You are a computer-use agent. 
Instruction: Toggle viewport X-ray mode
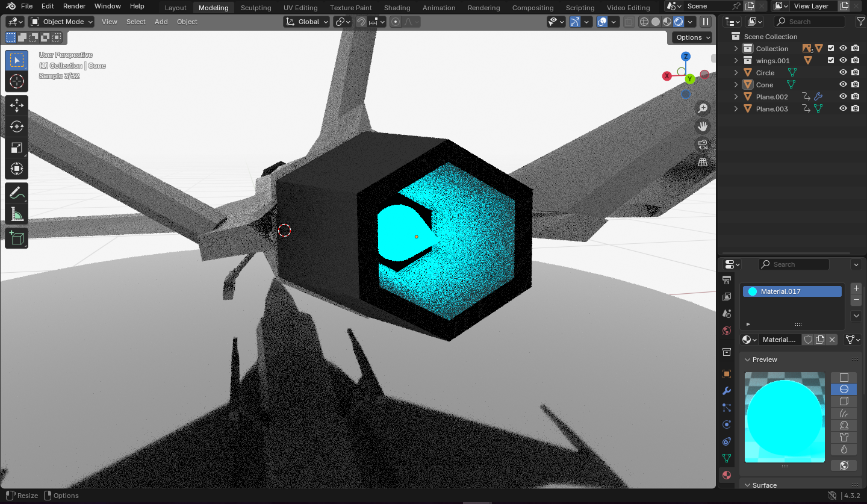tap(629, 22)
